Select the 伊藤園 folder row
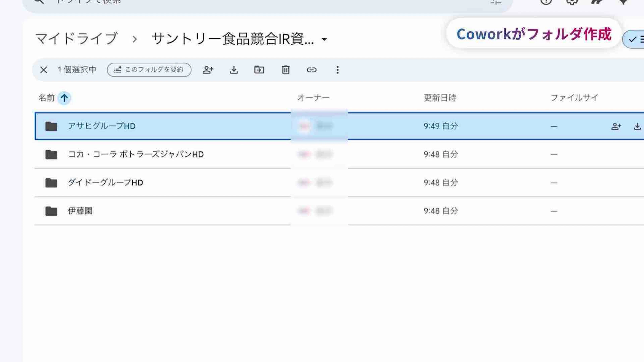The image size is (644, 362). 80,211
